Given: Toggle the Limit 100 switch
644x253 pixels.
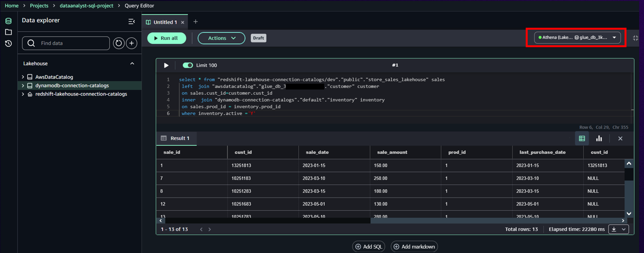Looking at the screenshot, I should pos(187,65).
